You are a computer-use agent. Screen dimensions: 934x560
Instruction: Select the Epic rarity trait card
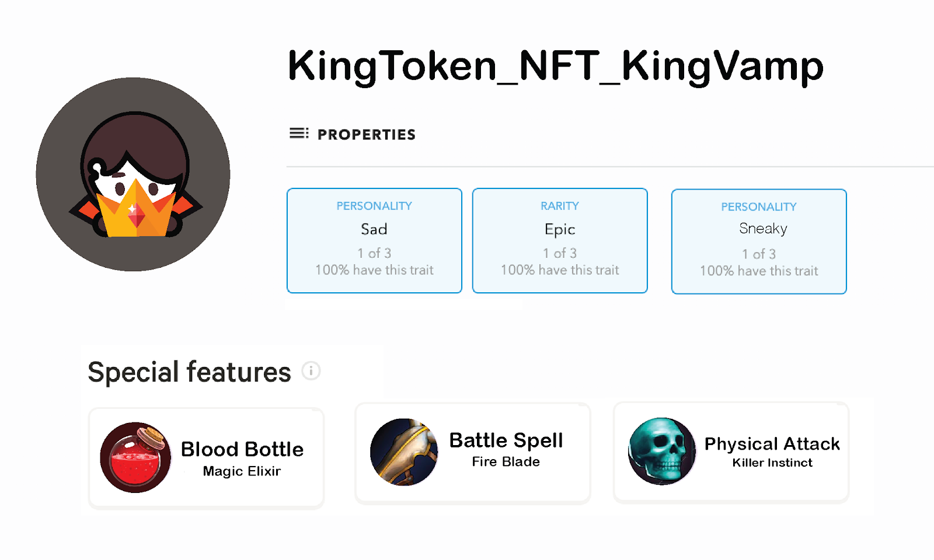click(560, 240)
